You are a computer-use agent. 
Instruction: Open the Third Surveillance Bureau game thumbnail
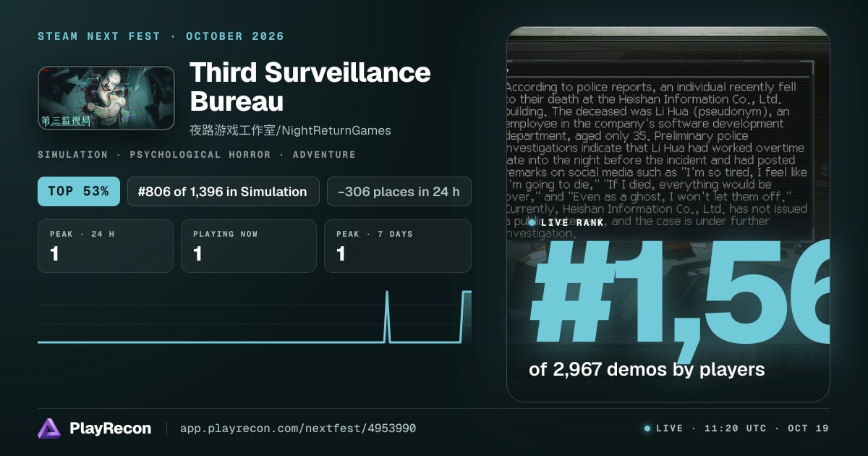point(106,98)
